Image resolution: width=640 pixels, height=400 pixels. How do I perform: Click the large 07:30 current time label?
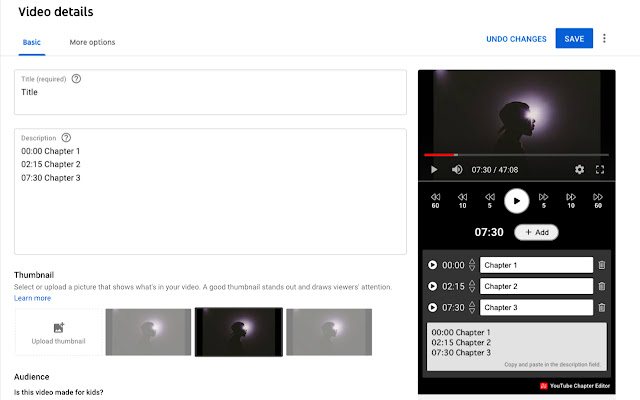coord(489,232)
